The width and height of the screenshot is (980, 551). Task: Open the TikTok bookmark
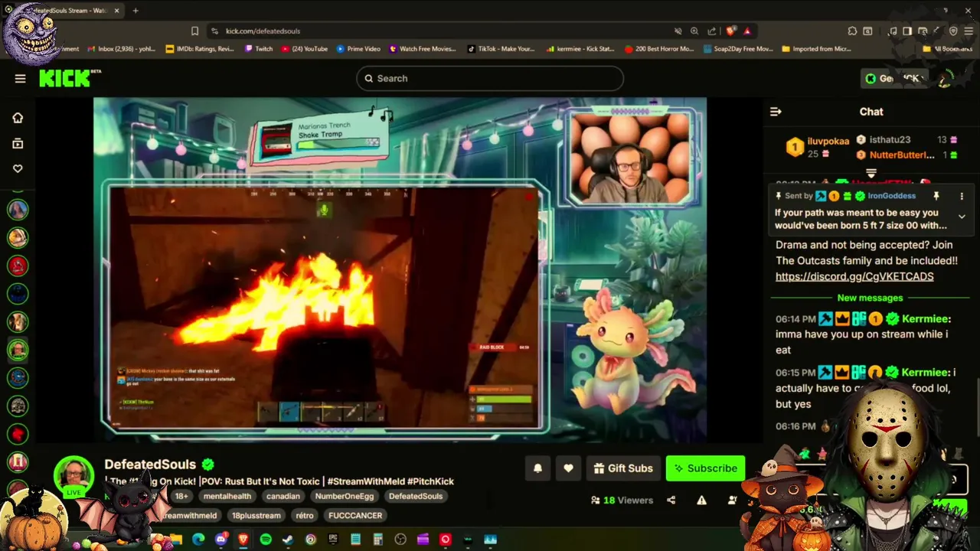(501, 49)
